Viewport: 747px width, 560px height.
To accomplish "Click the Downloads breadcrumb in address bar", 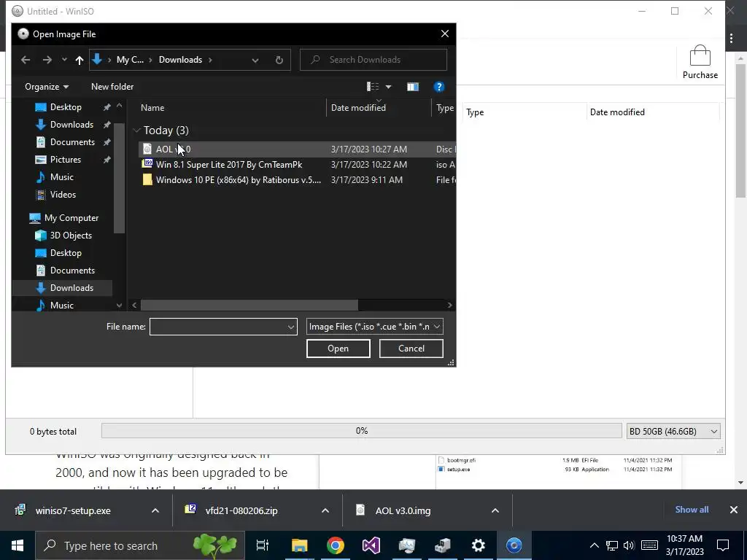I will pyautogui.click(x=180, y=60).
